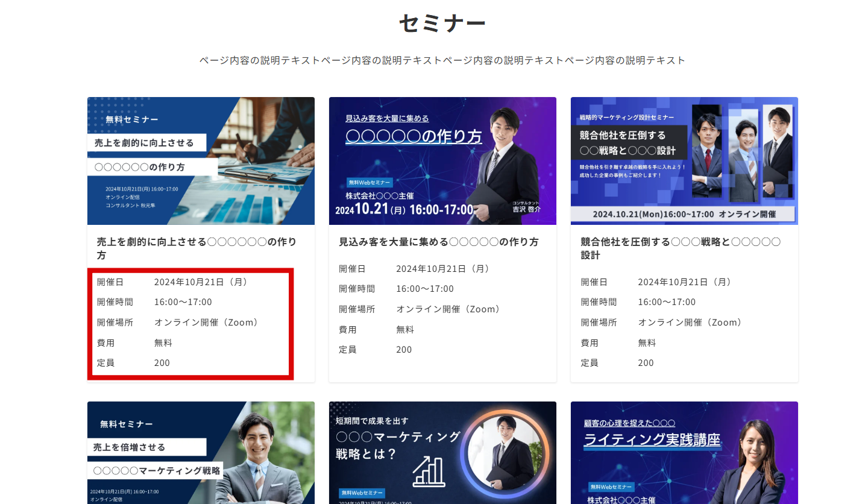Click 開催時間 label in 見込み客 card

coord(357,289)
